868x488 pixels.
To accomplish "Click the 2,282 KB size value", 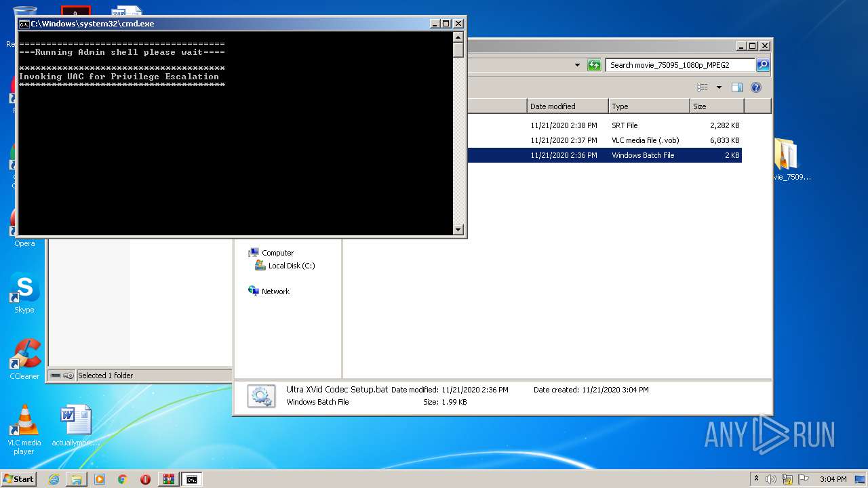I will (725, 125).
